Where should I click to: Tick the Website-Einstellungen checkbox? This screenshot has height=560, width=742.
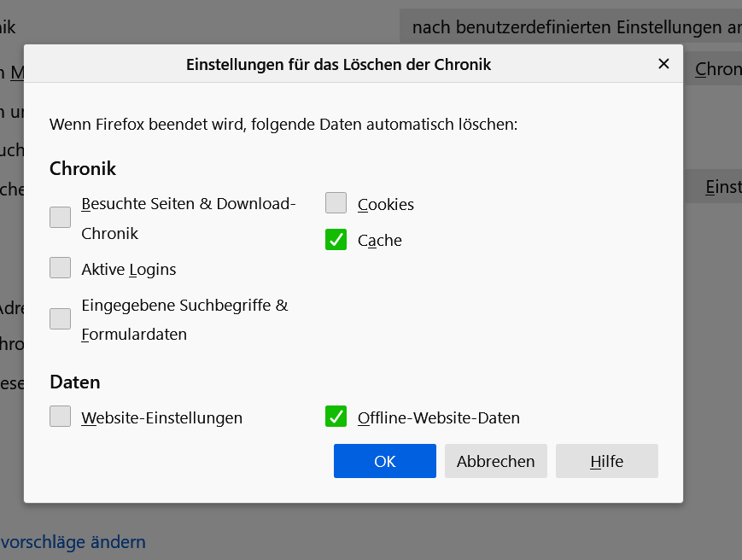60,417
